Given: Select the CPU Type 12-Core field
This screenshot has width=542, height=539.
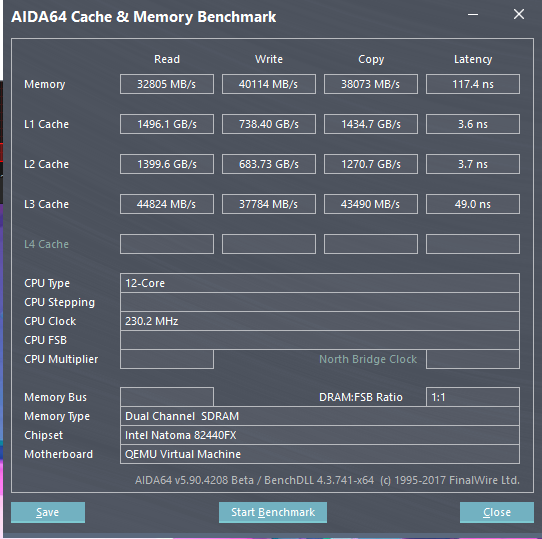Looking at the screenshot, I should click(320, 283).
